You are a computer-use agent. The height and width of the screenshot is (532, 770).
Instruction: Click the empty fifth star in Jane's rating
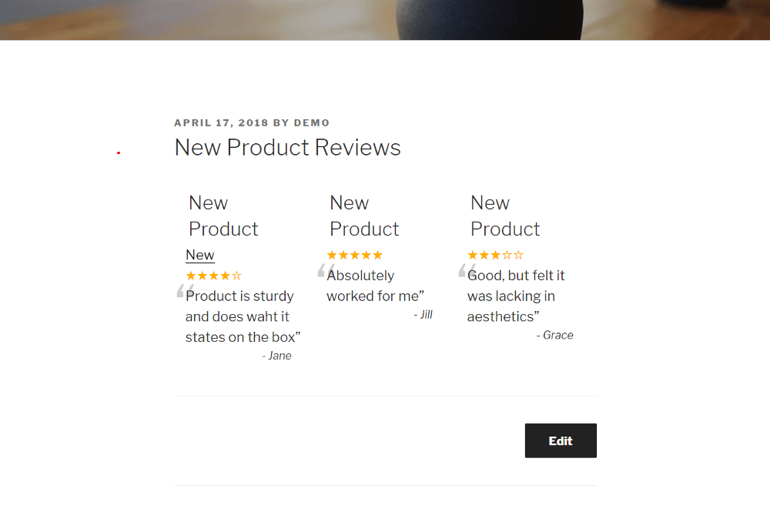[238, 275]
